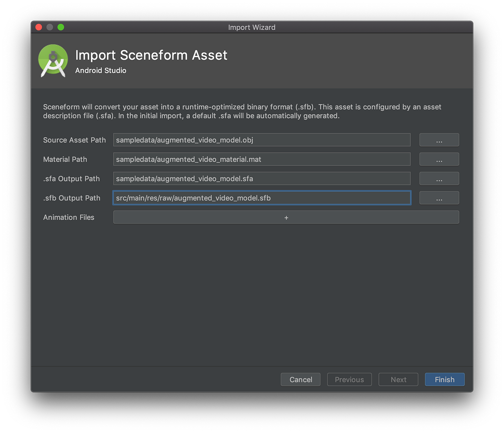
Task: Click the Animation Files label
Action: pos(69,217)
